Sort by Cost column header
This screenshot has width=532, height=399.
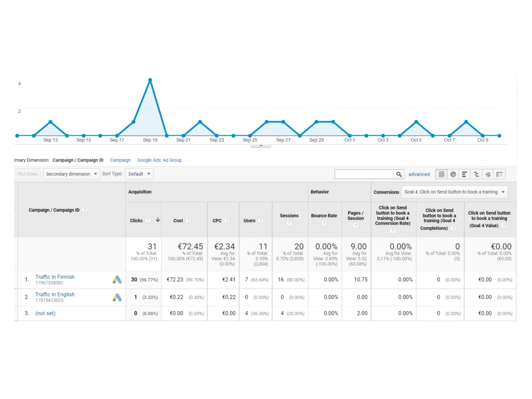point(178,221)
